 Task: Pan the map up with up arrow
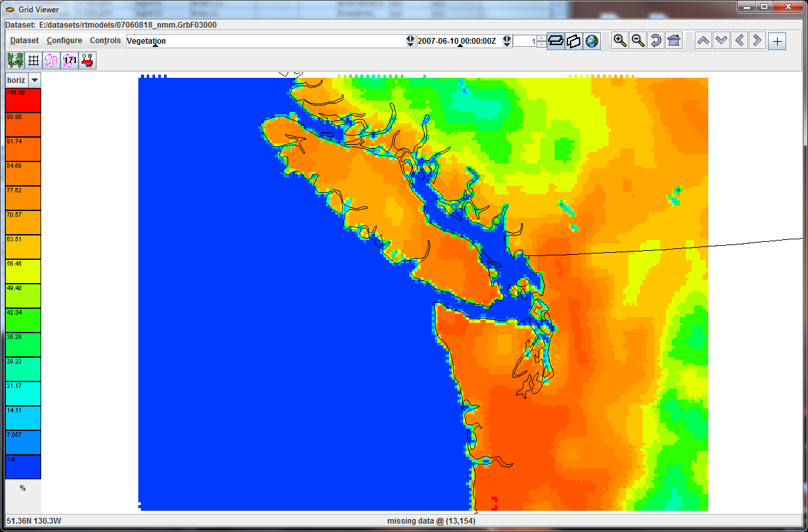point(704,41)
